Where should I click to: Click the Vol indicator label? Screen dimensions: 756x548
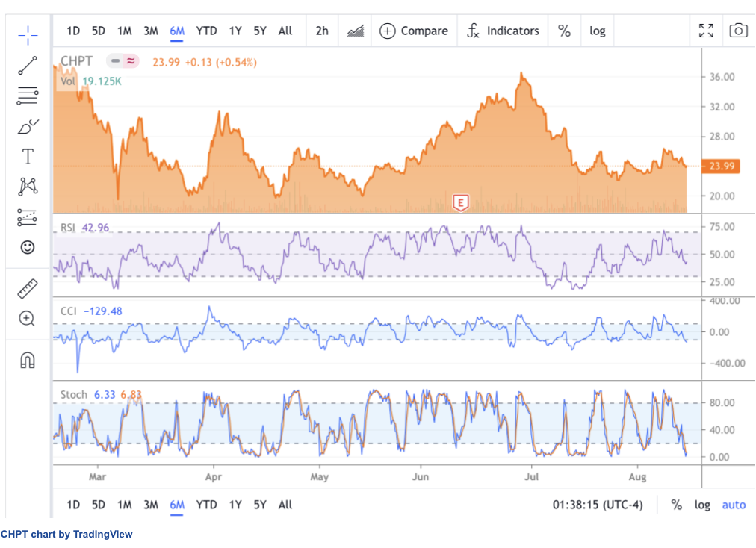click(x=67, y=81)
